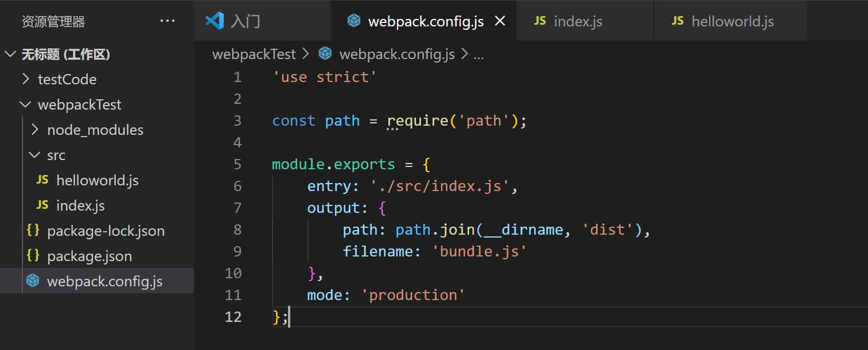This screenshot has height=350, width=868.
Task: Click module.exports on line 5
Action: click(x=333, y=164)
